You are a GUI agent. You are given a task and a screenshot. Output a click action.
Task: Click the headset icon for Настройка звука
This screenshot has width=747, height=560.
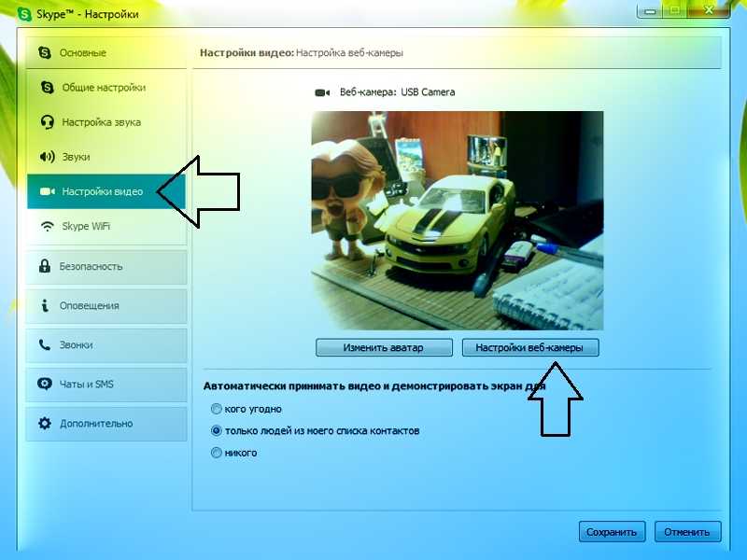pyautogui.click(x=47, y=122)
